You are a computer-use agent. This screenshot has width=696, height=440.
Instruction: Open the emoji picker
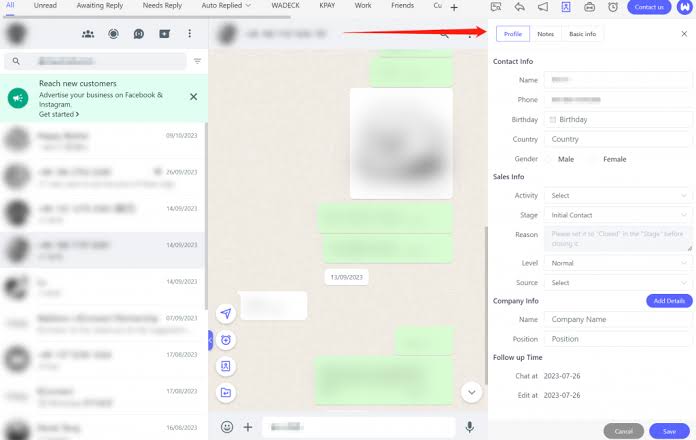[x=227, y=427]
